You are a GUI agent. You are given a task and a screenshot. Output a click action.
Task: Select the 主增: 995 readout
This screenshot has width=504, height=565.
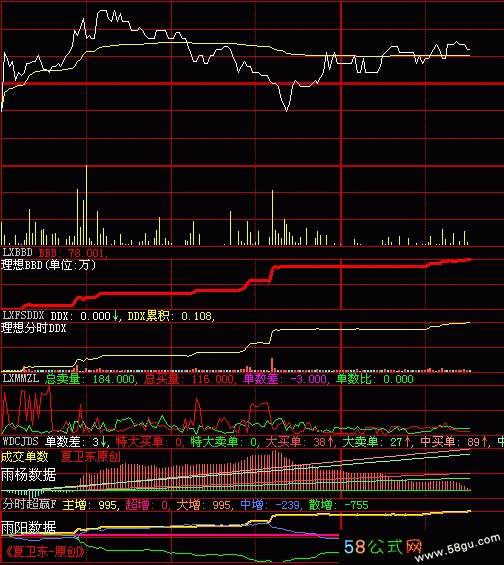click(x=90, y=504)
